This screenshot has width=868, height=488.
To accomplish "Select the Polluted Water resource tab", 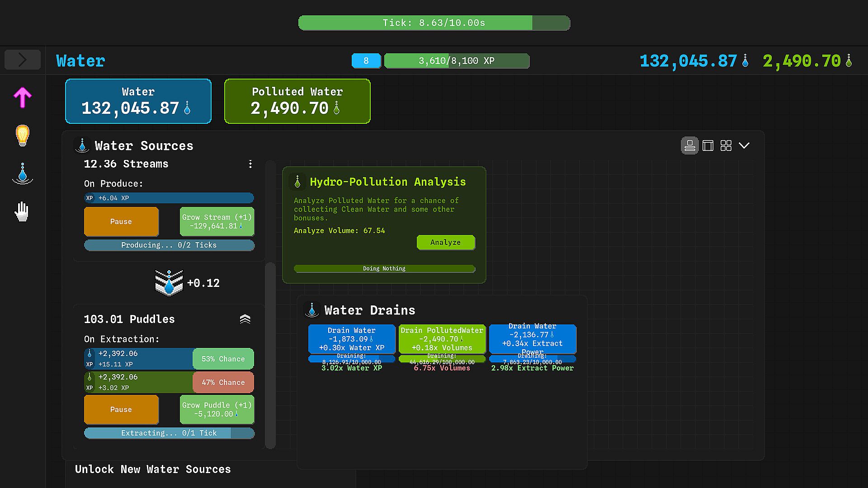I will tap(297, 101).
